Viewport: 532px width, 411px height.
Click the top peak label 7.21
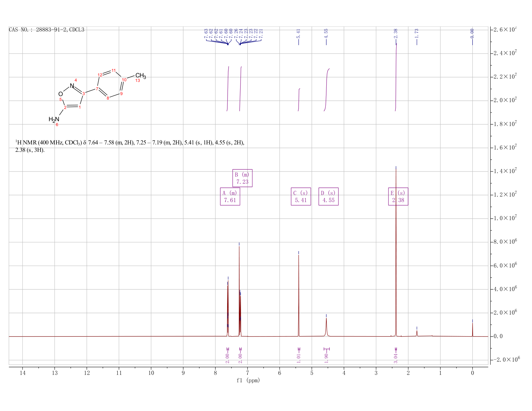(261, 33)
